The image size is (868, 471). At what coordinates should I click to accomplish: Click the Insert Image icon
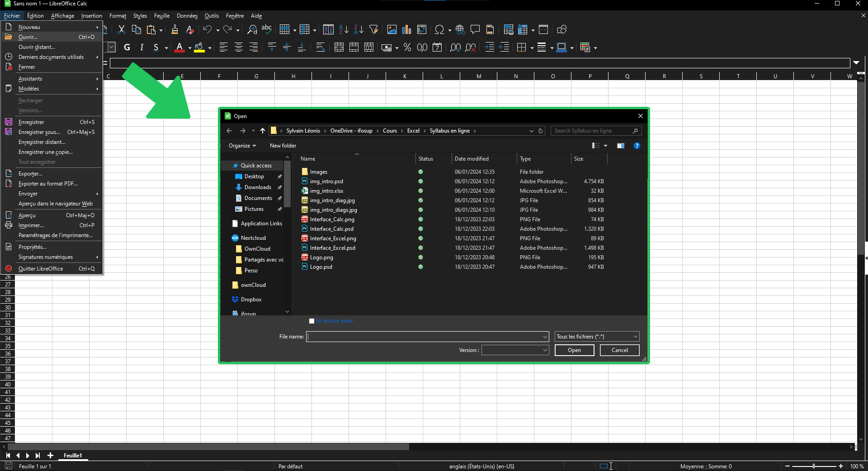(392, 30)
